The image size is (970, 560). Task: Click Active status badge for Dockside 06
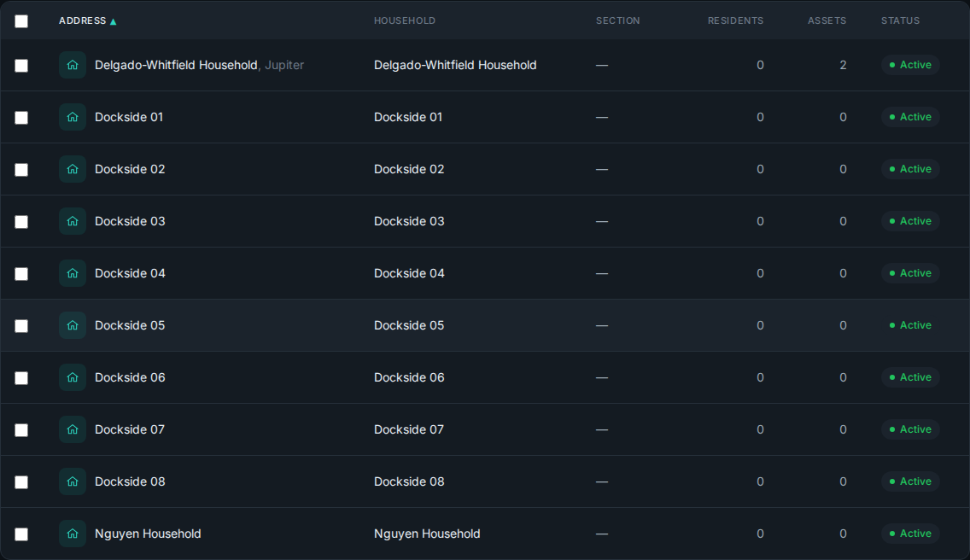tap(910, 377)
